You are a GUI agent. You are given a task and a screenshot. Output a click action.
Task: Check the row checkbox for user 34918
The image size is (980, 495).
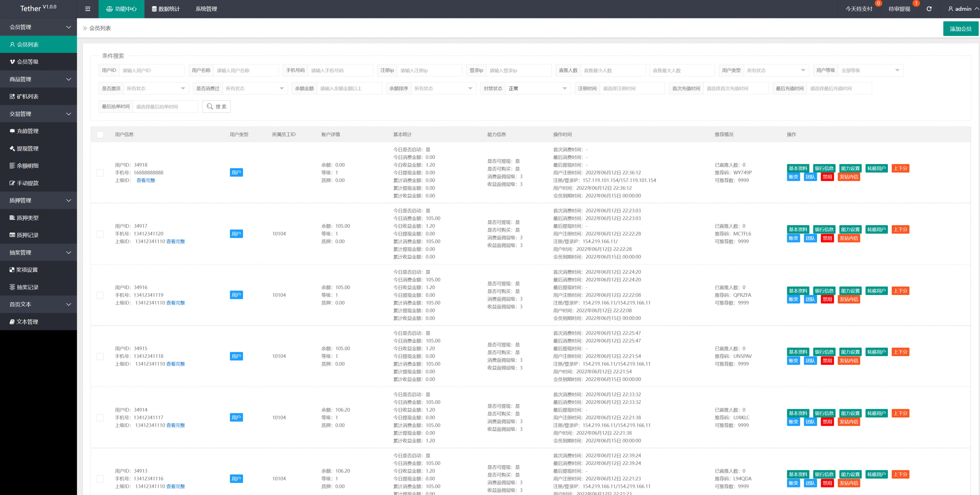coord(100,173)
